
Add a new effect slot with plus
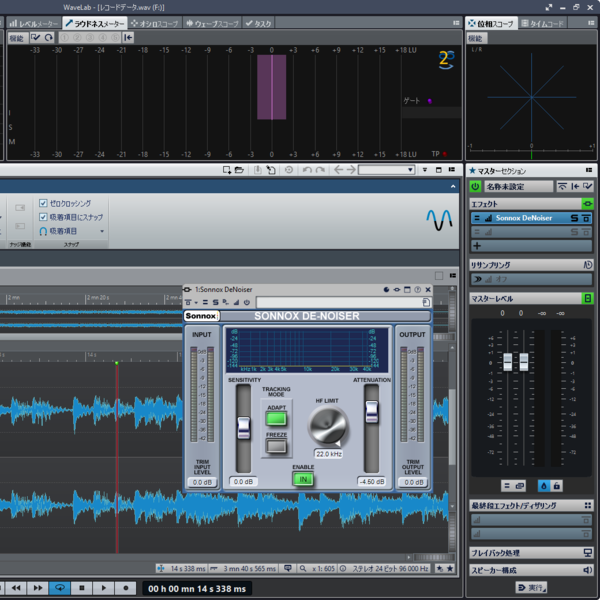477,246
